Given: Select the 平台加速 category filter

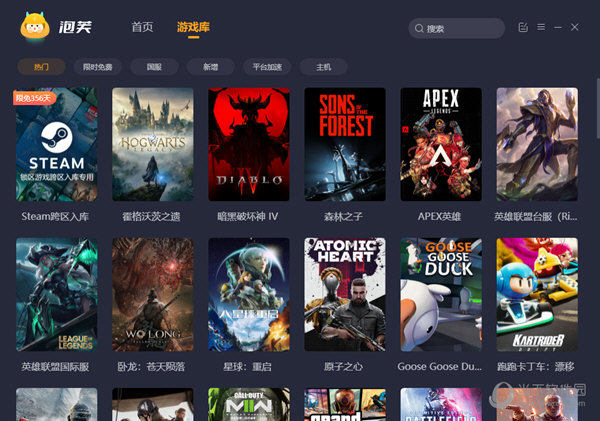Looking at the screenshot, I should 267,67.
